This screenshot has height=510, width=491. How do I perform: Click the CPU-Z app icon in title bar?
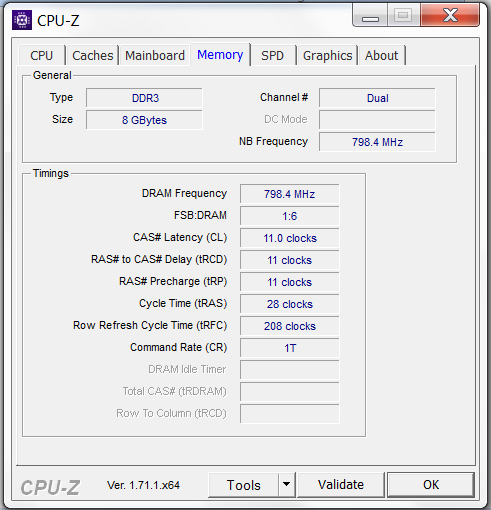[22, 20]
